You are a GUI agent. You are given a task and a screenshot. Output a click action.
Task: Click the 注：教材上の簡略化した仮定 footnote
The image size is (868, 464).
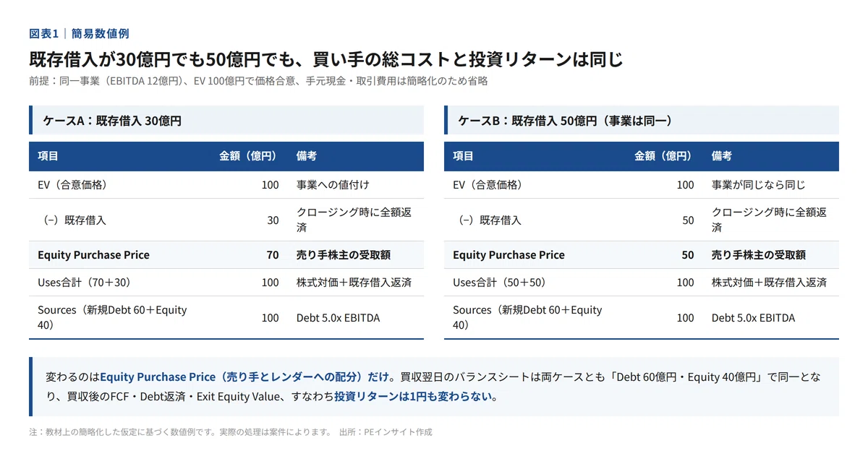[179, 432]
